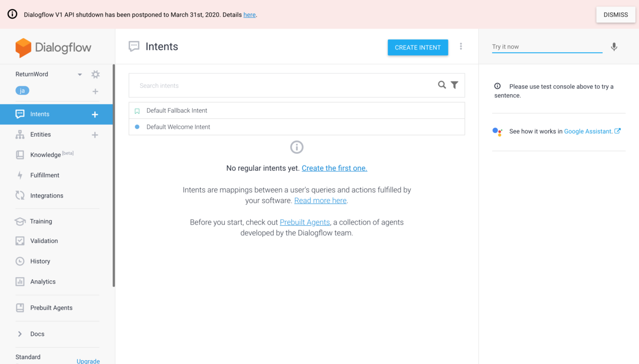Open History page

tap(40, 261)
